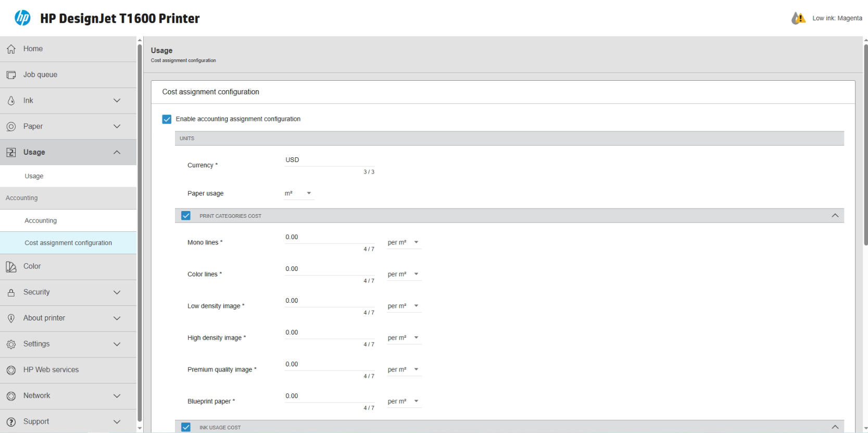Click the Color lines cost field

click(x=329, y=269)
